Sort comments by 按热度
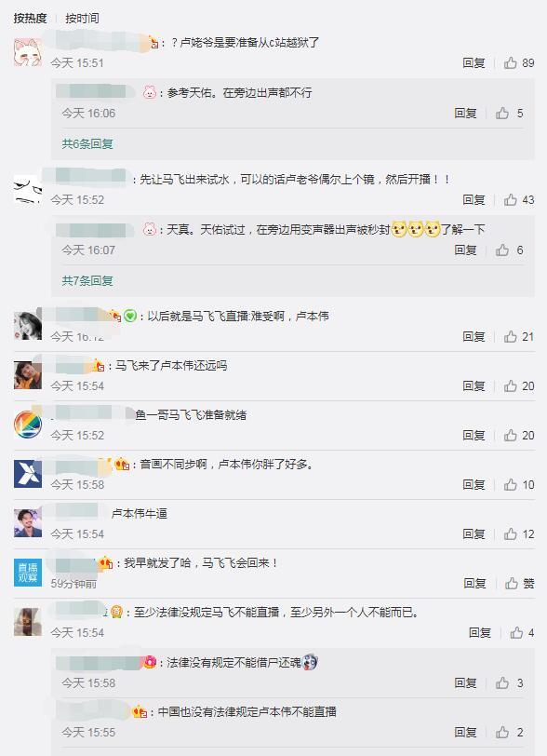This screenshot has width=547, height=756. pos(30,19)
